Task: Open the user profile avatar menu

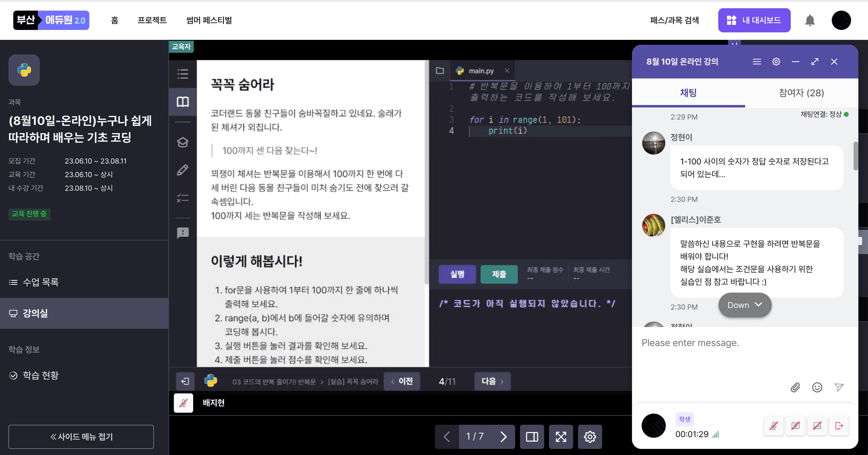Action: pos(841,20)
